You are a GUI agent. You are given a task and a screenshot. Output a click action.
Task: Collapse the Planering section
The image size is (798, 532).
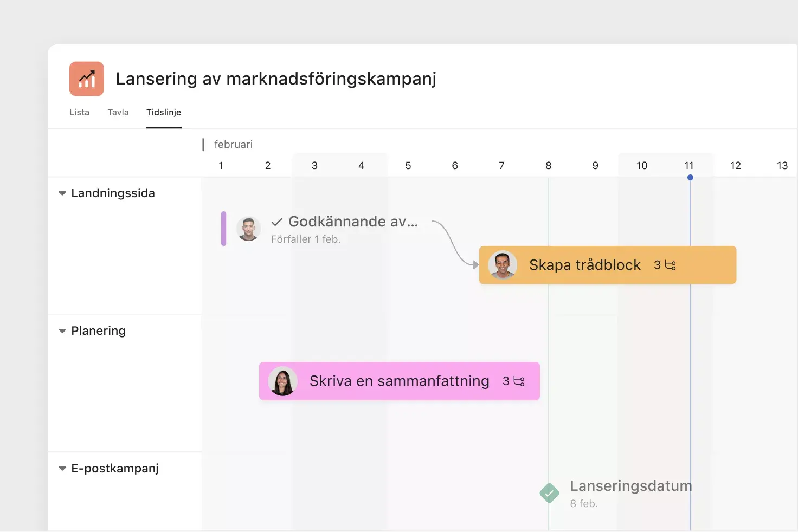62,330
